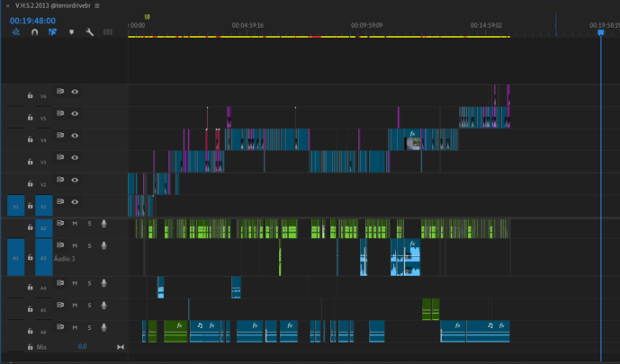Hide track V3 output eye
Image resolution: width=620 pixels, height=364 pixels.
pyautogui.click(x=75, y=157)
